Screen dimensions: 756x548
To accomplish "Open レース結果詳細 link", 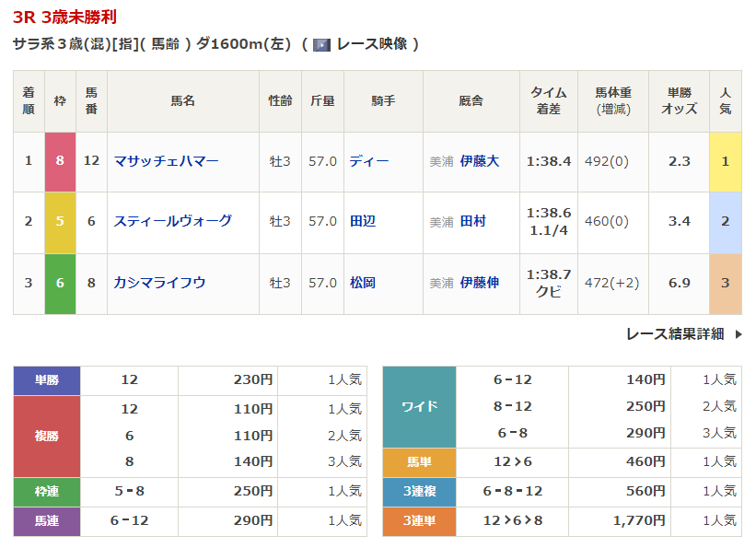I will [675, 333].
